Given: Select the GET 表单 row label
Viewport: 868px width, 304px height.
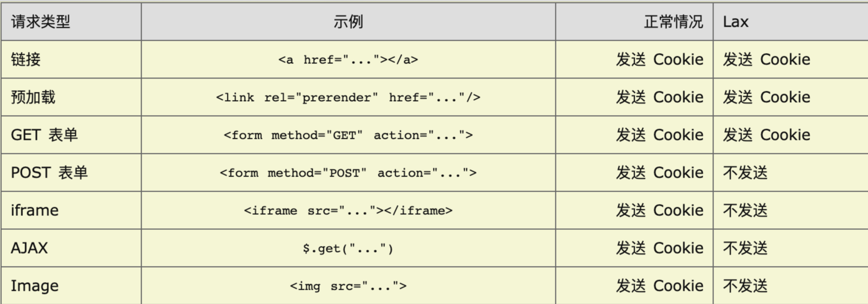Looking at the screenshot, I should [x=44, y=135].
